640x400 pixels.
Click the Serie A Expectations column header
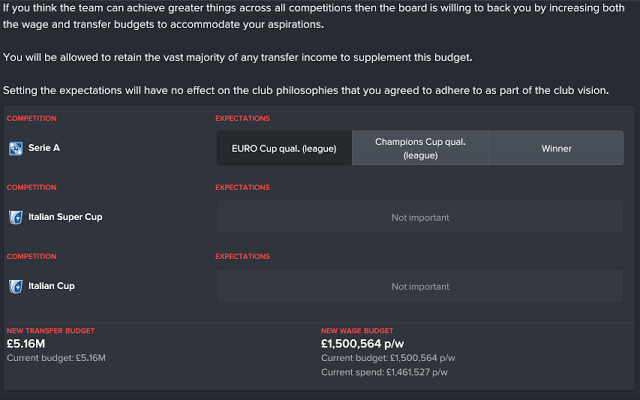[x=242, y=118]
